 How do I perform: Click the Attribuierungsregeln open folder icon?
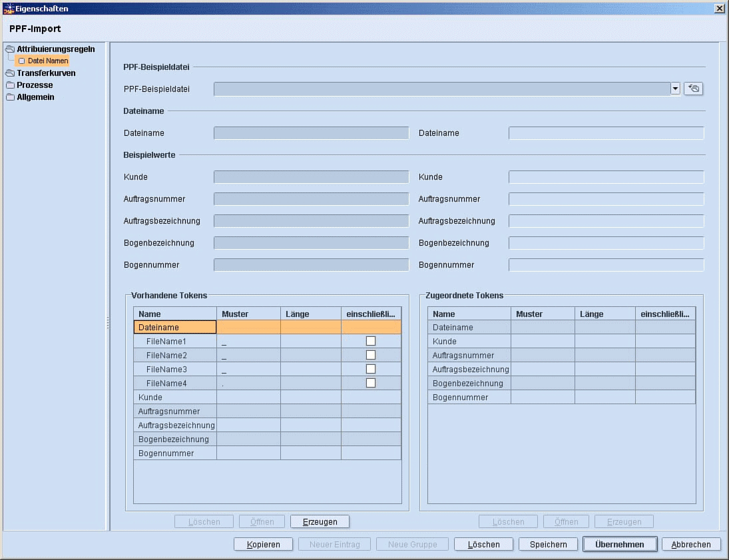10,49
